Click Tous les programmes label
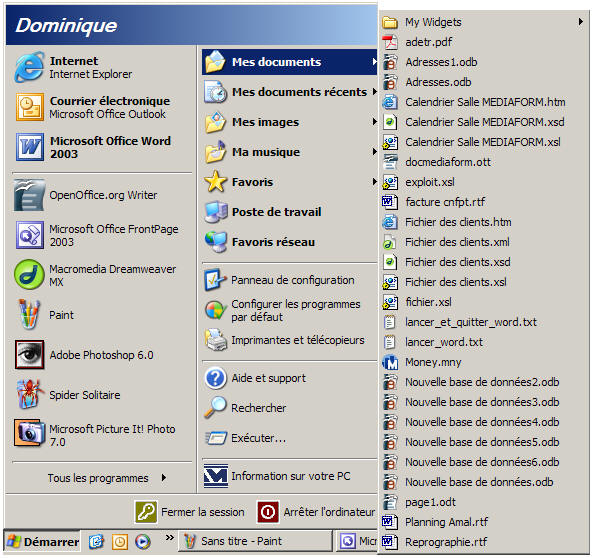Image resolution: width=593 pixels, height=558 pixels. click(98, 478)
